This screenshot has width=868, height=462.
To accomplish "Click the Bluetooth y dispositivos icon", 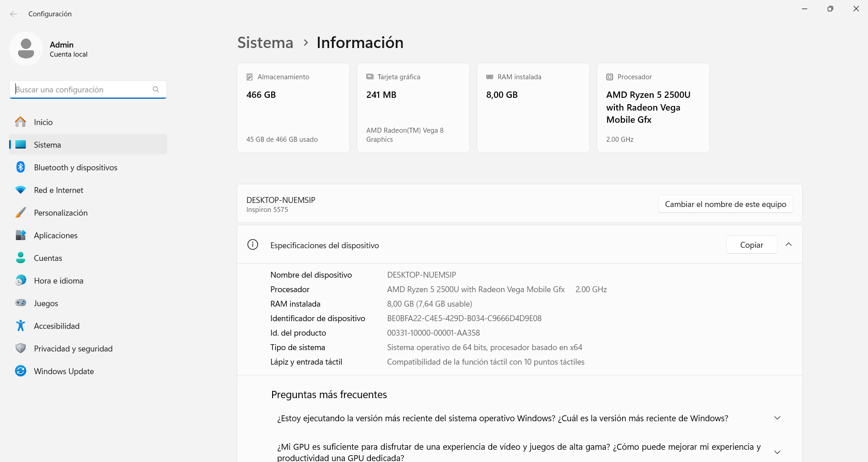I will (x=20, y=167).
